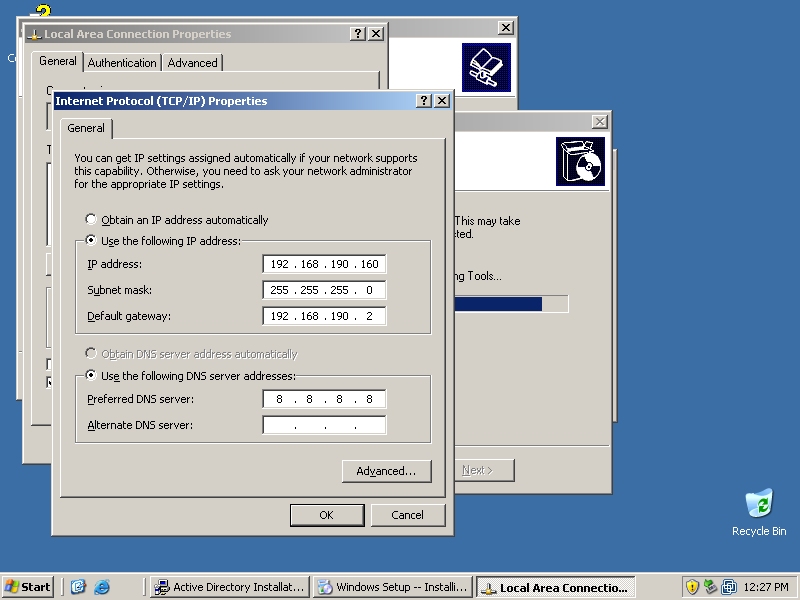Click the Next button in Windows Setup

click(483, 470)
